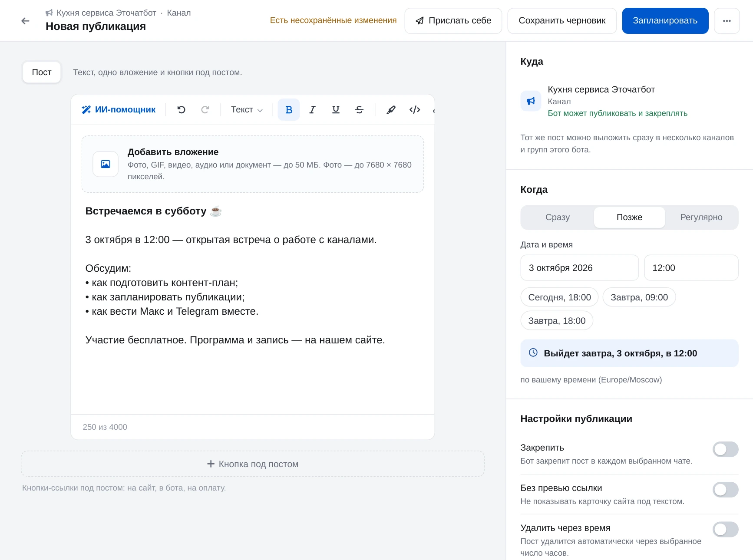Go back using the arrow icon
The image size is (753, 560).
pos(26,21)
